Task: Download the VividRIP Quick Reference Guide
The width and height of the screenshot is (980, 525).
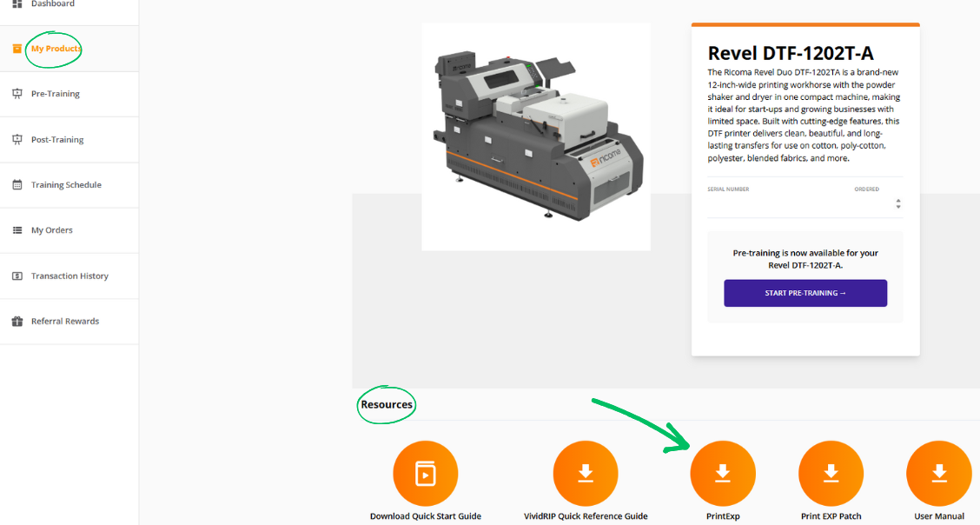Action: (x=586, y=474)
